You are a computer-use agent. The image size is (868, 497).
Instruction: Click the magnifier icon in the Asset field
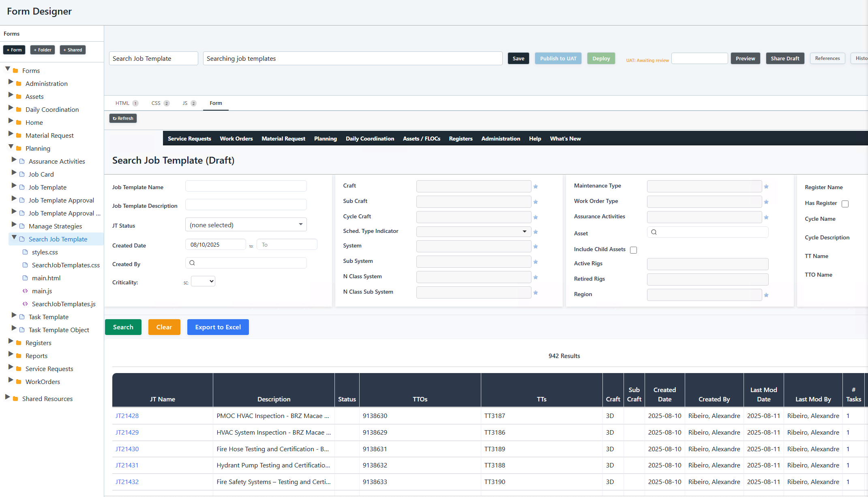click(654, 232)
